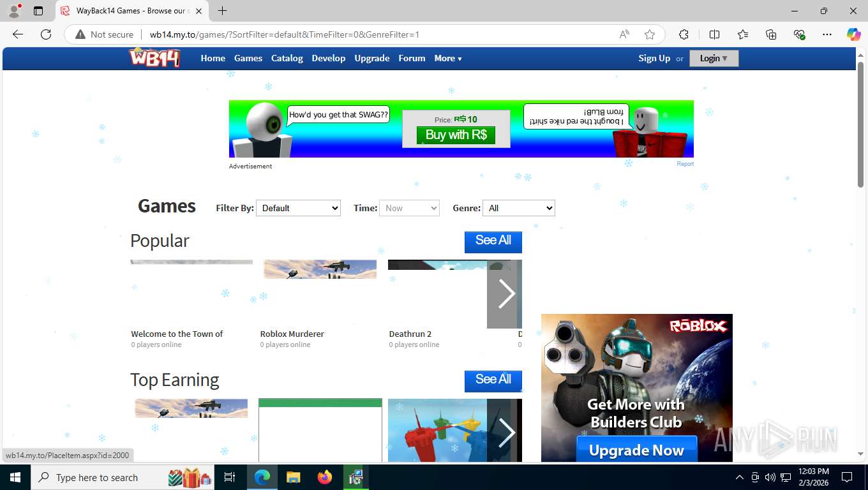
Task: Click the Not secure warning icon
Action: [80, 34]
